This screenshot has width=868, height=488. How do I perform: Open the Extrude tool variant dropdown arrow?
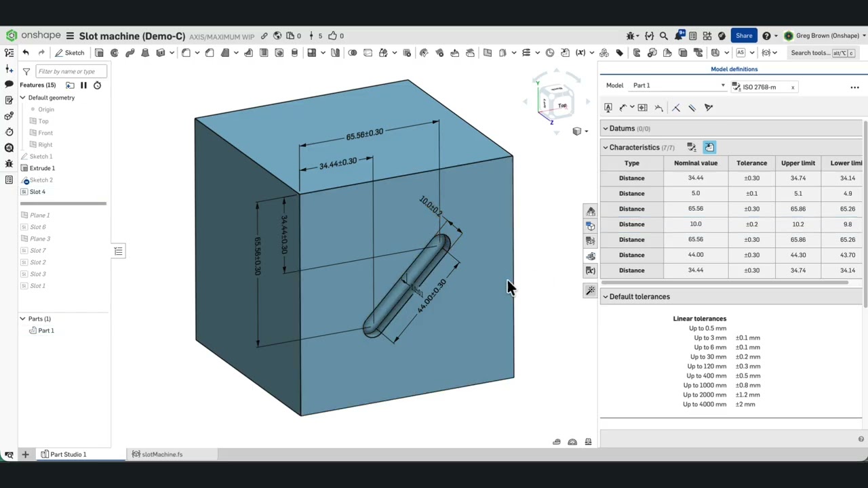point(172,53)
